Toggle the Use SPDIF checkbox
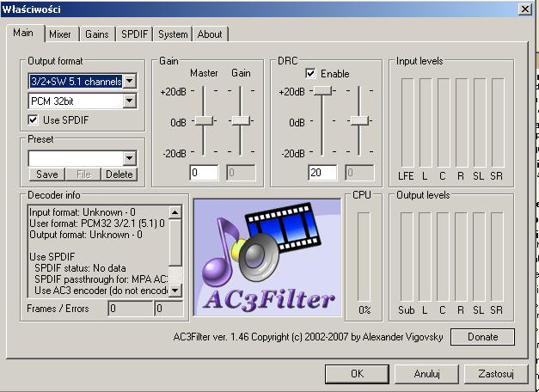This screenshot has width=539, height=392. tap(33, 120)
